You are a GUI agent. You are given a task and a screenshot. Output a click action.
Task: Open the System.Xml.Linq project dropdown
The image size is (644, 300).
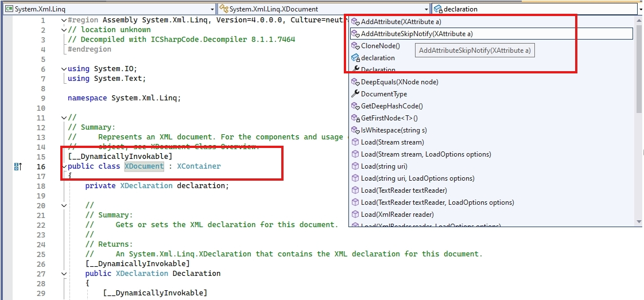point(212,9)
